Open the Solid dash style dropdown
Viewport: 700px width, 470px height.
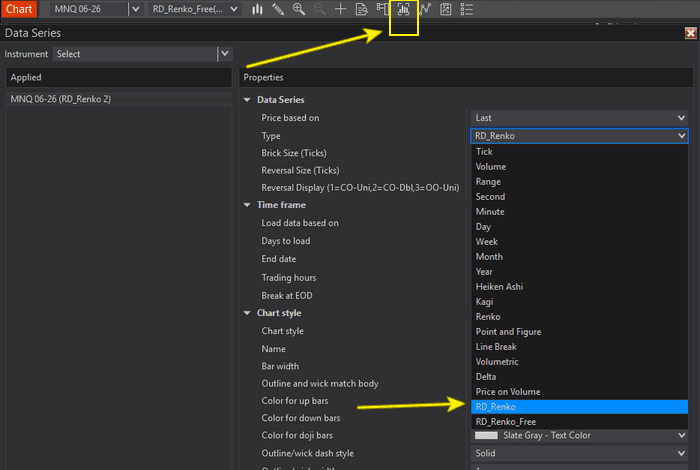pyautogui.click(x=579, y=453)
